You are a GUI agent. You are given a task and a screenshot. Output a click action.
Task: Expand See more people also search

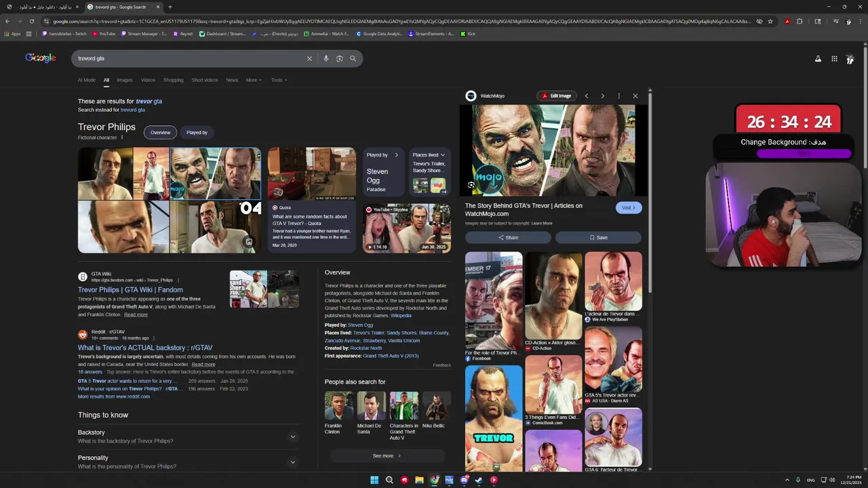click(387, 456)
